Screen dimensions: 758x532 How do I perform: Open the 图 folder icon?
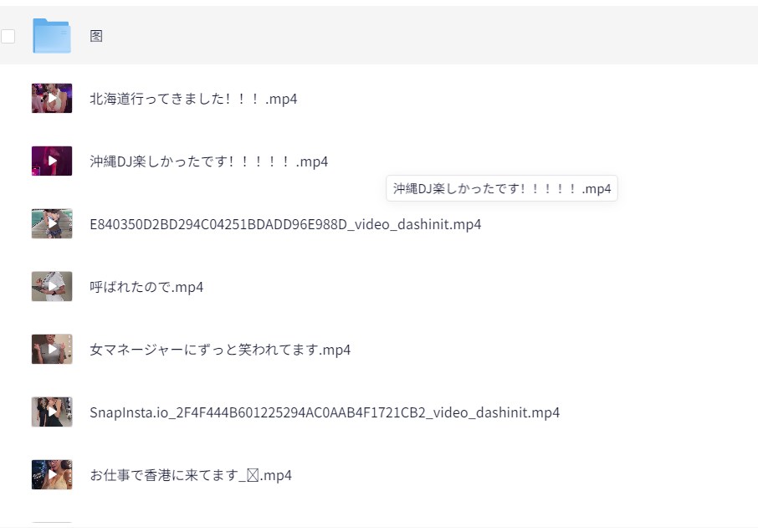click(x=52, y=36)
